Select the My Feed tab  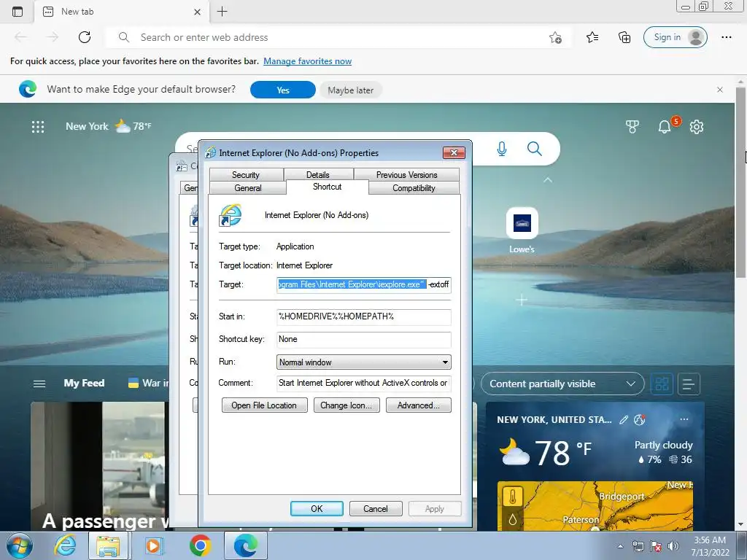84,383
